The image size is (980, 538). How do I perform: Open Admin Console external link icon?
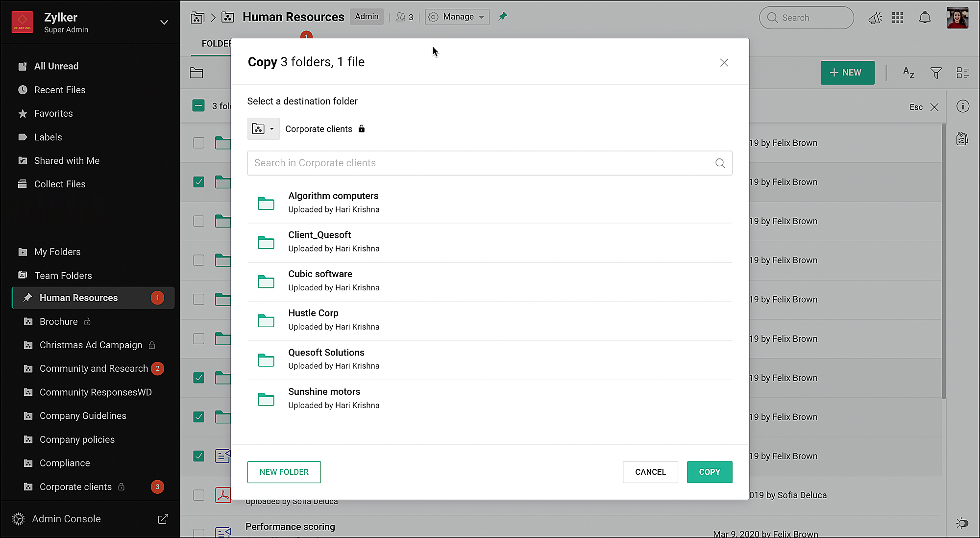(x=163, y=519)
